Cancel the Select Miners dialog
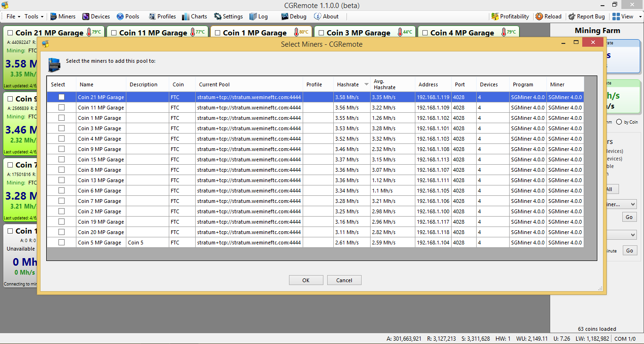Screen dimensions: 644x344 tap(344, 280)
